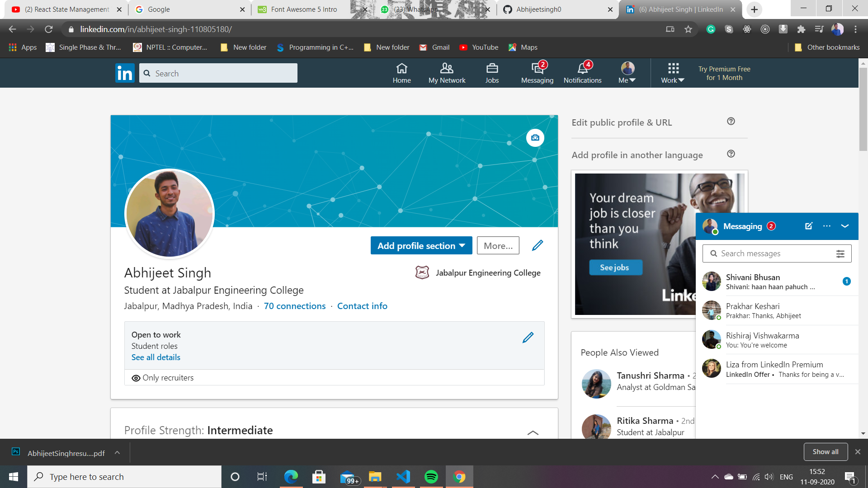
Task: Open Ritika Sharma profile
Action: pos(645,421)
